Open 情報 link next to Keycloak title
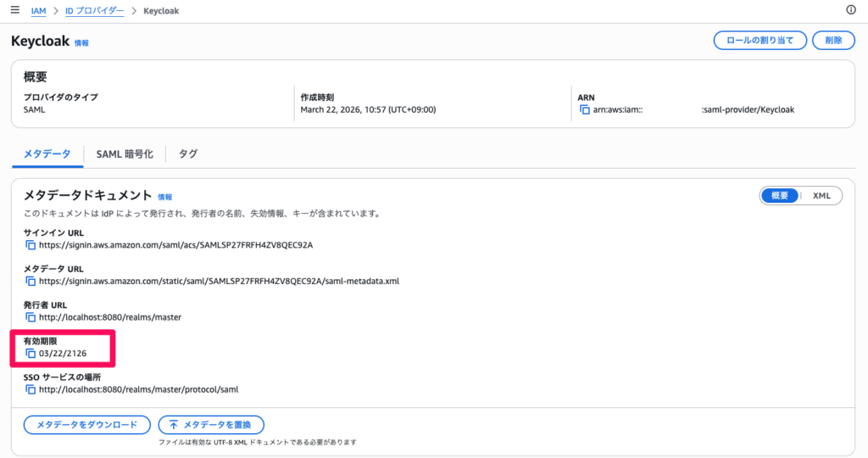 point(81,42)
